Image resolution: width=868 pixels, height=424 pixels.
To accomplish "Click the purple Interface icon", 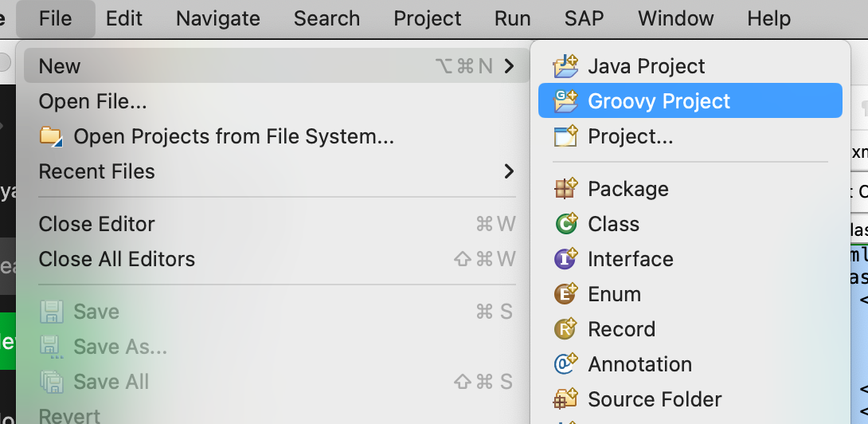I will pos(565,259).
